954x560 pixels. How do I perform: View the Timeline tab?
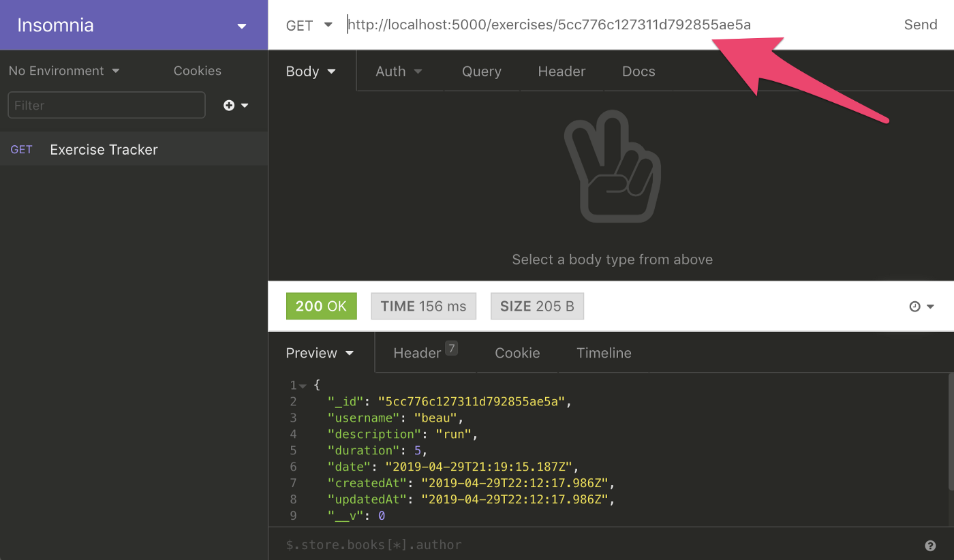pyautogui.click(x=604, y=353)
